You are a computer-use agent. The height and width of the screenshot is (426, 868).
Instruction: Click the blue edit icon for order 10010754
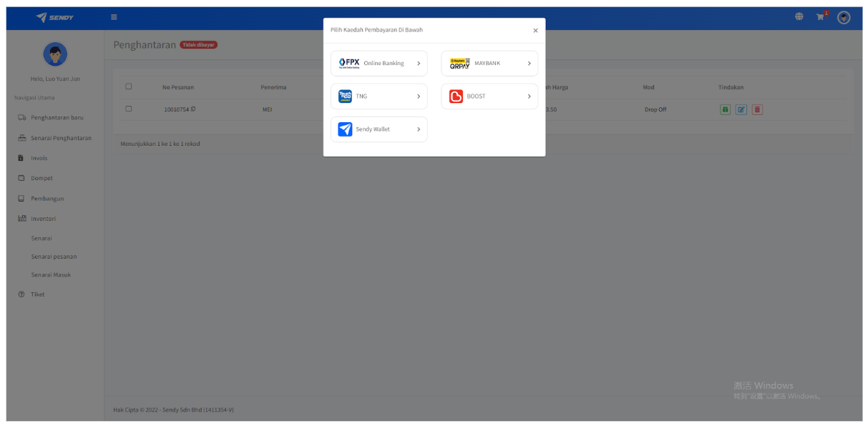click(741, 109)
